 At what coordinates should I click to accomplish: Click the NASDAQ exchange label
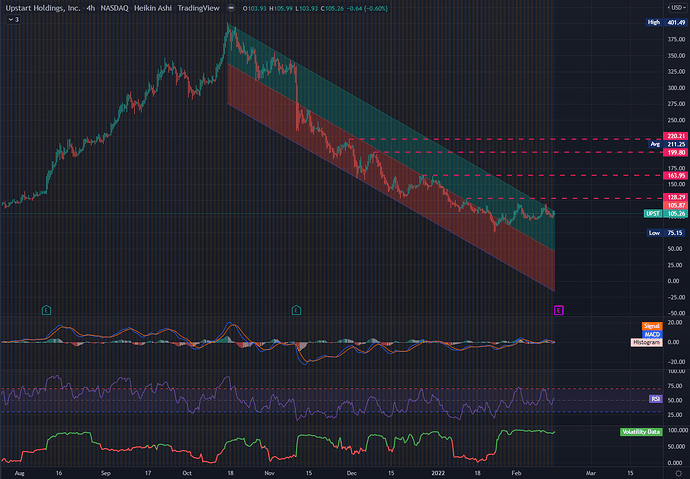pyautogui.click(x=114, y=8)
